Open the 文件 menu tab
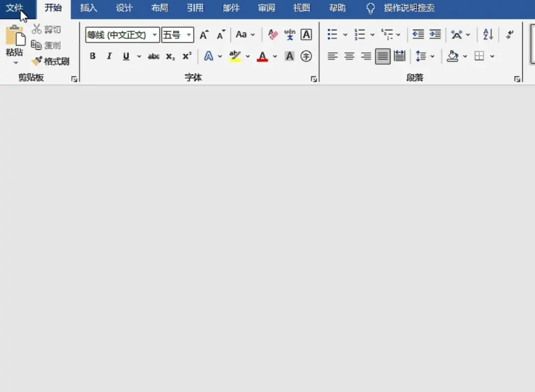This screenshot has height=392, width=535. (x=15, y=8)
